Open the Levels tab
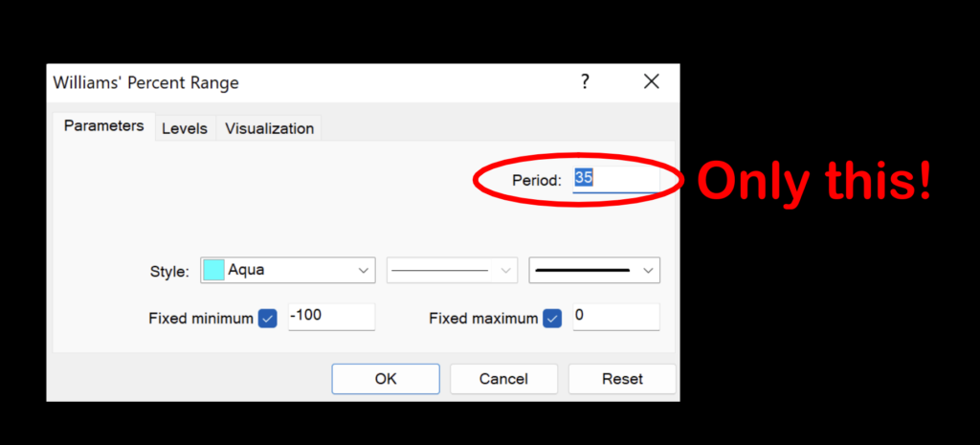Image resolution: width=980 pixels, height=445 pixels. tap(185, 128)
